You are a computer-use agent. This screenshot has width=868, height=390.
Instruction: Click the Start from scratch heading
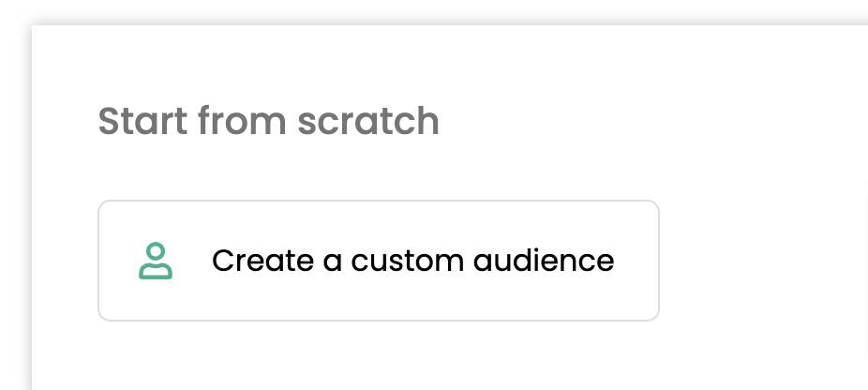(268, 121)
